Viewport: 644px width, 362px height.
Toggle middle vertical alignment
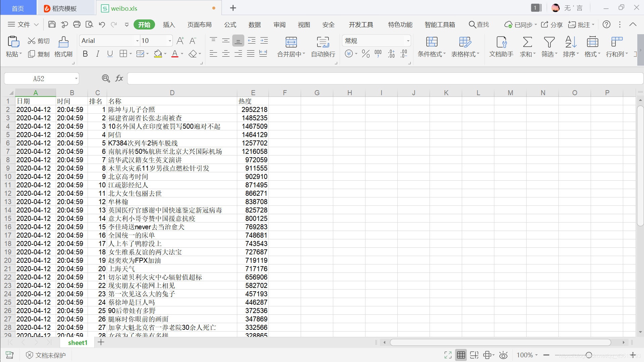coord(226,41)
